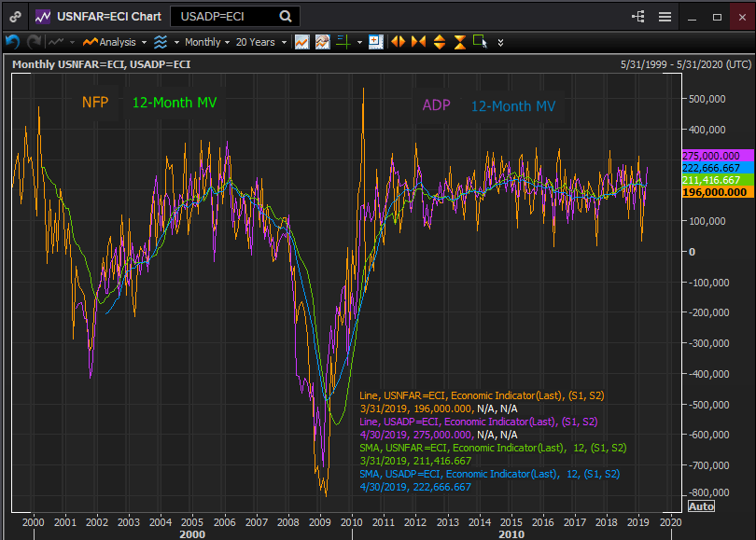This screenshot has width=756, height=540.
Task: Click the vertical compress arrows icon
Action: (461, 41)
